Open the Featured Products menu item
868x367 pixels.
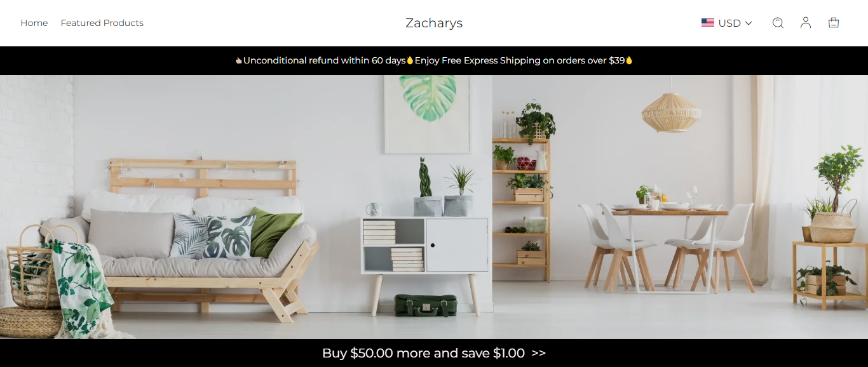pos(102,23)
